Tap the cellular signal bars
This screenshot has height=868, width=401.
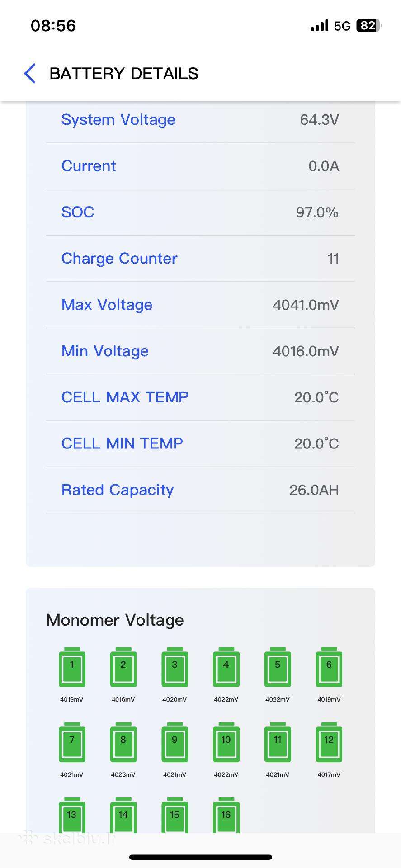point(320,26)
